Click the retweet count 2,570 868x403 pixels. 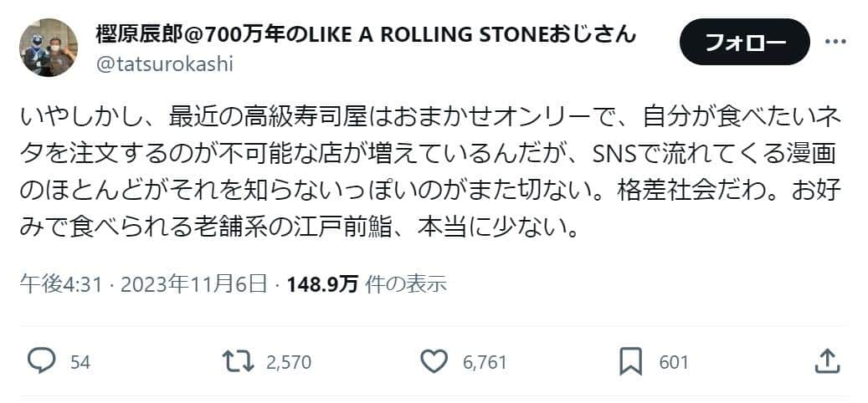288,362
